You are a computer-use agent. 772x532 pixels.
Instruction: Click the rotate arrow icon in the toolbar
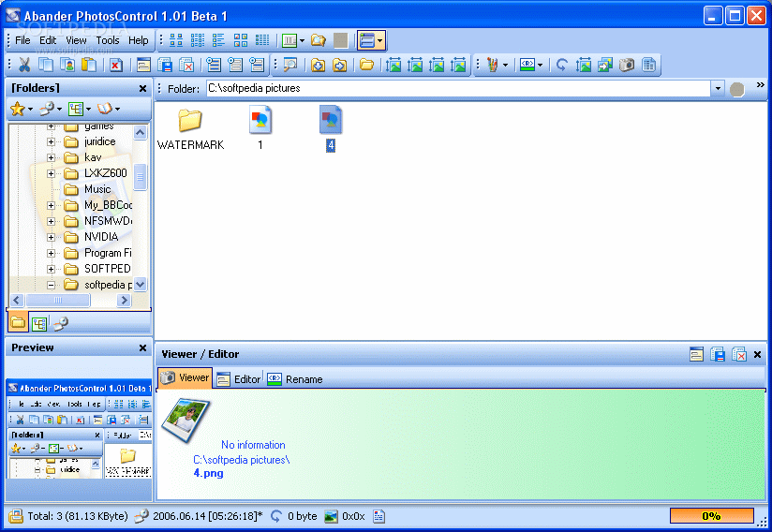pyautogui.click(x=561, y=65)
